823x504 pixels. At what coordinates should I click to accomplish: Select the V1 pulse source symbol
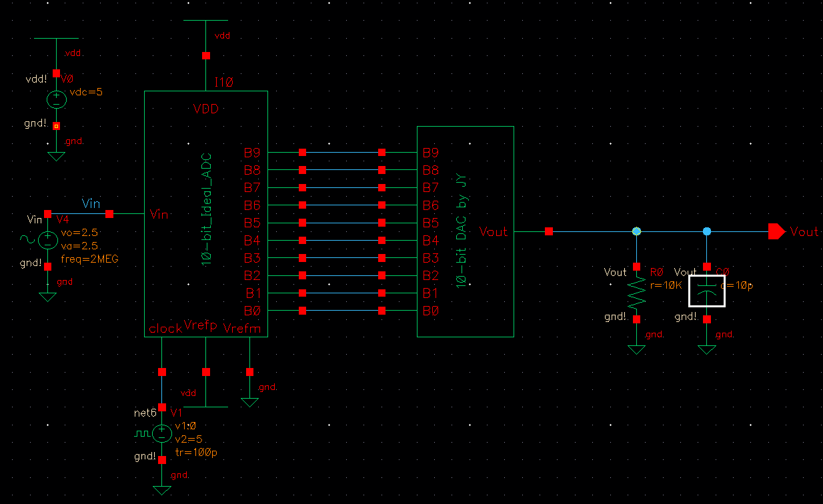pyautogui.click(x=161, y=433)
